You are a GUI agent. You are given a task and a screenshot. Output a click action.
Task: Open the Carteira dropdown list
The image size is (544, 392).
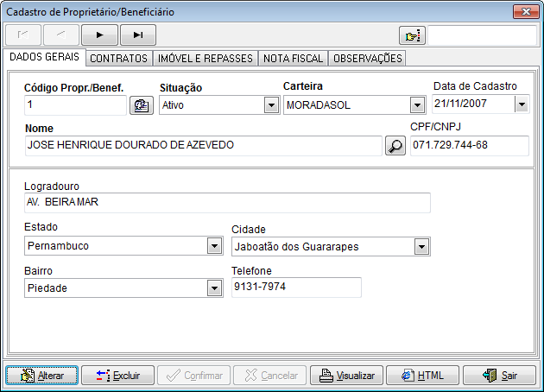[x=418, y=105]
